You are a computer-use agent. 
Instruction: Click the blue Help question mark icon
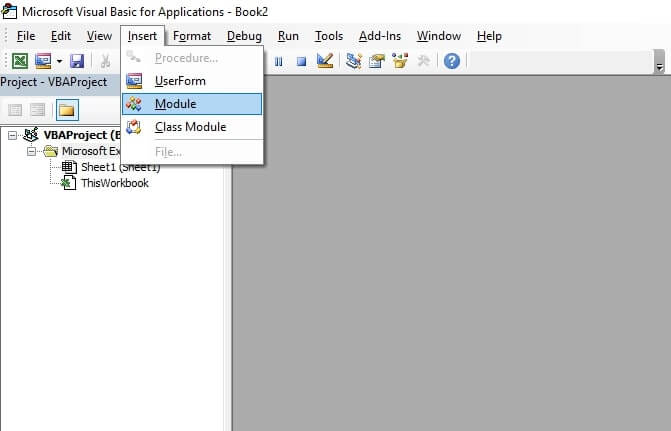point(452,61)
